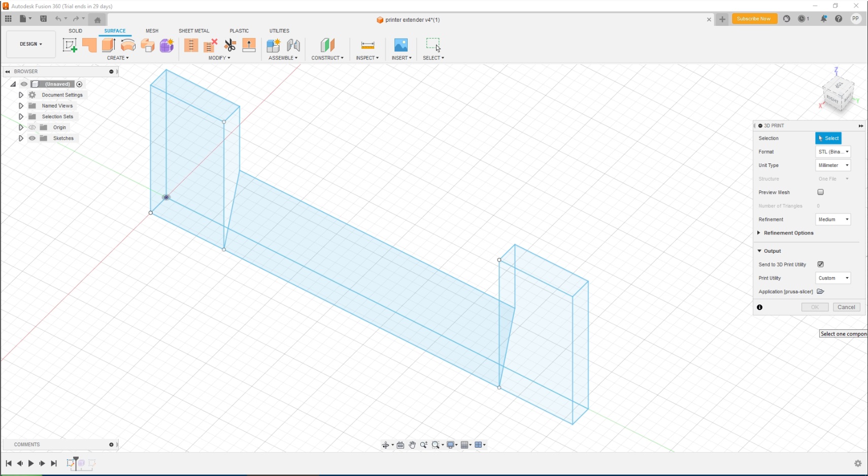
Task: Click the Save icon in the top bar
Action: coord(44,19)
